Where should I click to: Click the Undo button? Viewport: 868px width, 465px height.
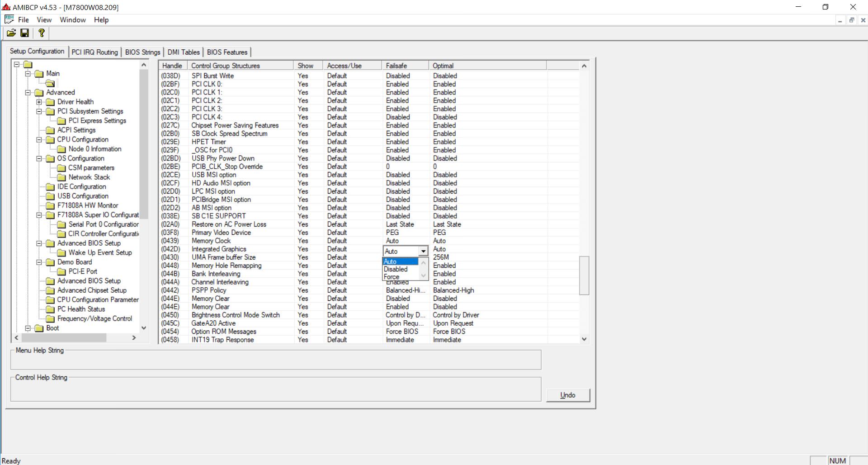(x=568, y=395)
